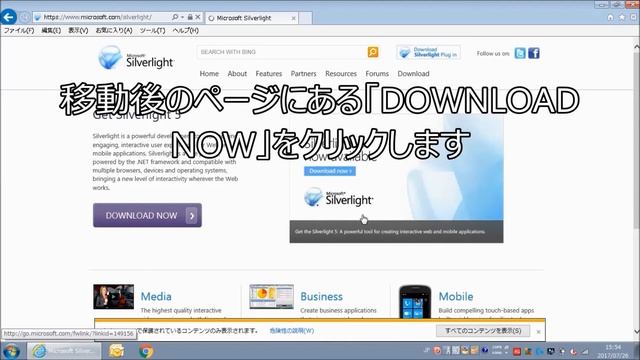Open the ヘルプ(H) menu
Screen dimensions: 640x360
pos(185,31)
